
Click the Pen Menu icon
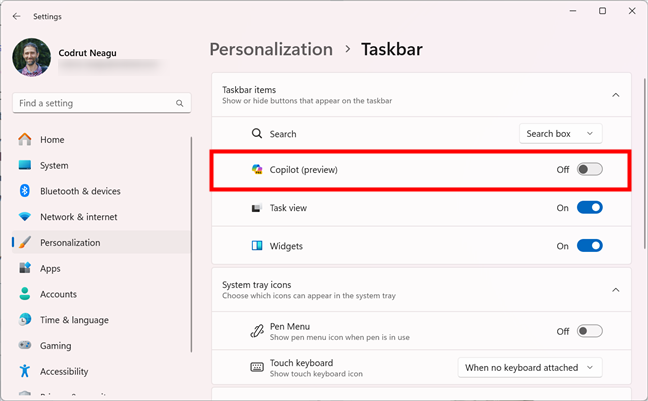tap(257, 332)
